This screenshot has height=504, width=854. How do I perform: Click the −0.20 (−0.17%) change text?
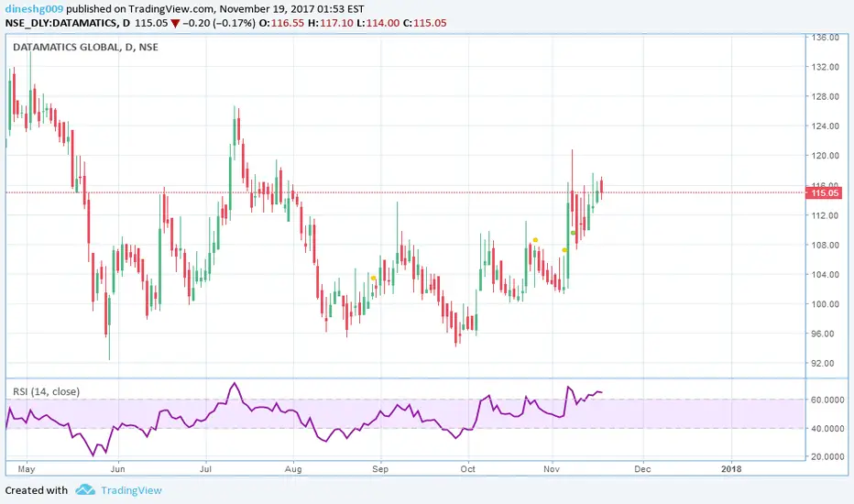[218, 24]
